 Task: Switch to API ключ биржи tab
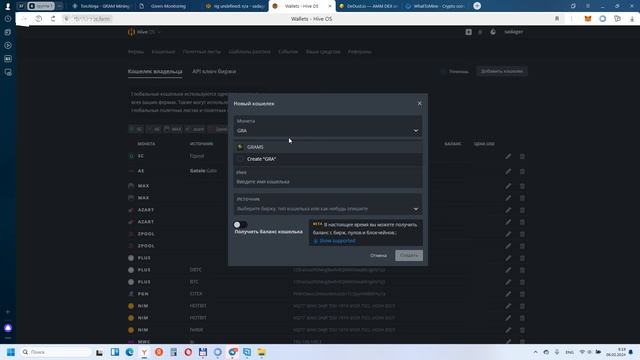point(214,71)
